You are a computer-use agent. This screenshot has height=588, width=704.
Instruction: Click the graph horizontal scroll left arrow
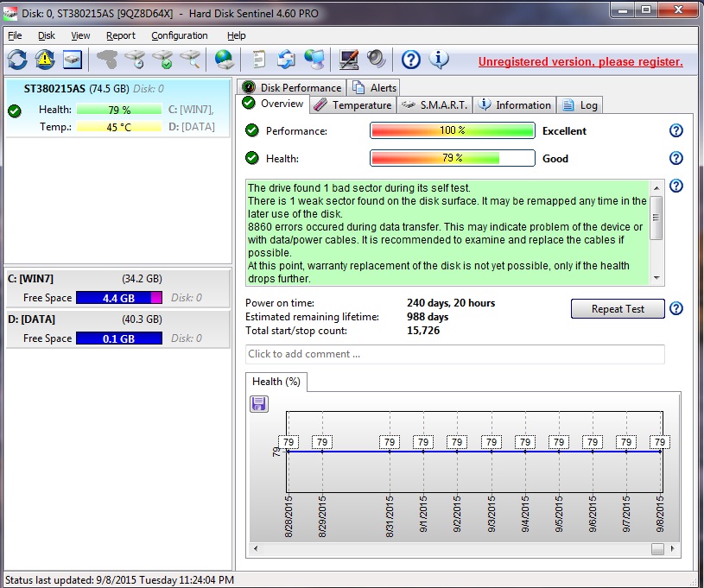click(256, 548)
